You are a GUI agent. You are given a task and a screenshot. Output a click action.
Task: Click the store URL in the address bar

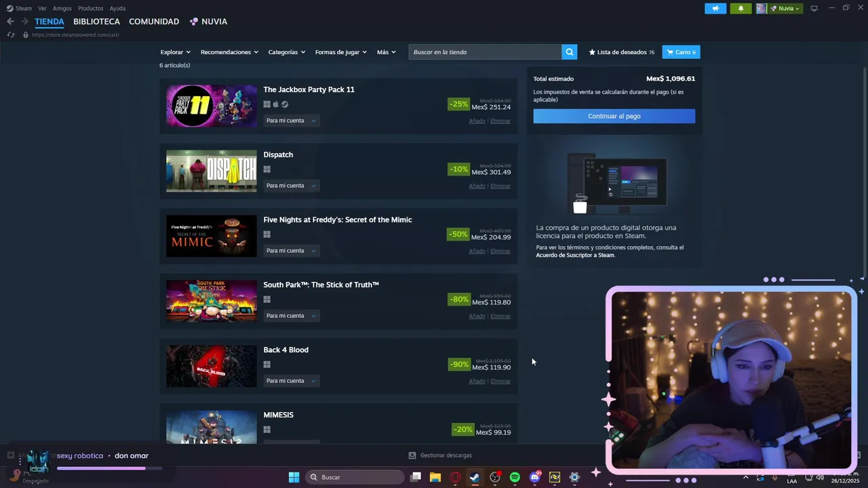75,35
